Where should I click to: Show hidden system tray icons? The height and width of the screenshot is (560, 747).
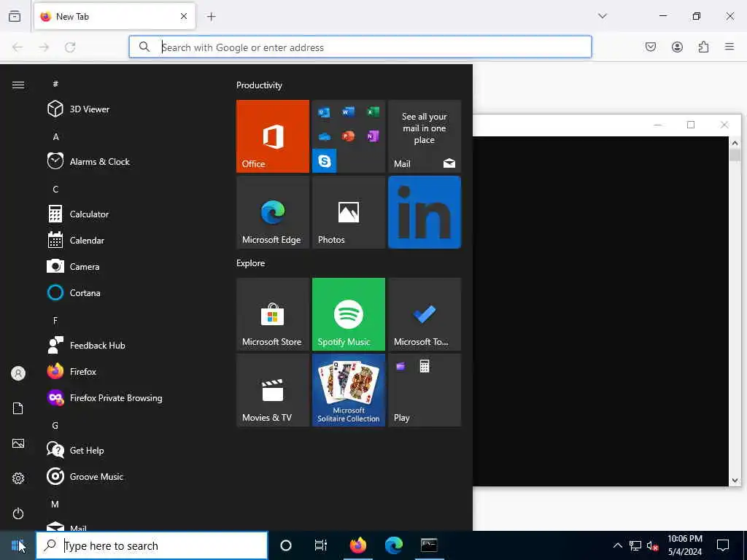point(617,545)
